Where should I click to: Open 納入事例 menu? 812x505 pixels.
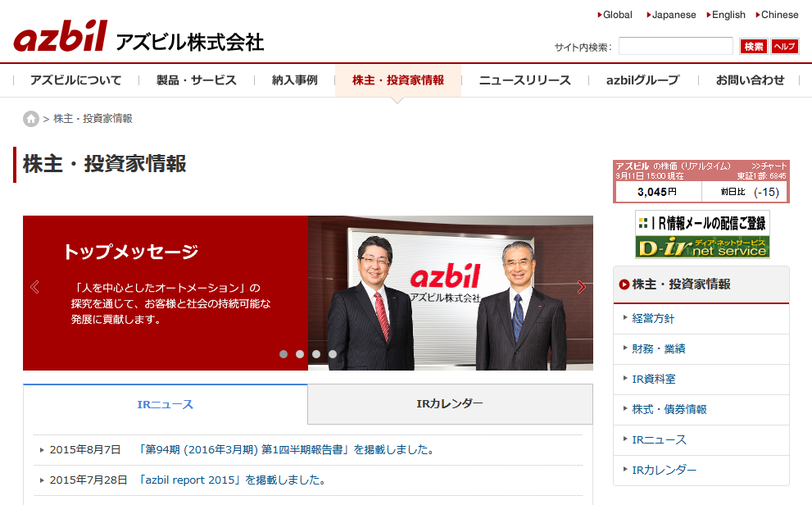295,80
